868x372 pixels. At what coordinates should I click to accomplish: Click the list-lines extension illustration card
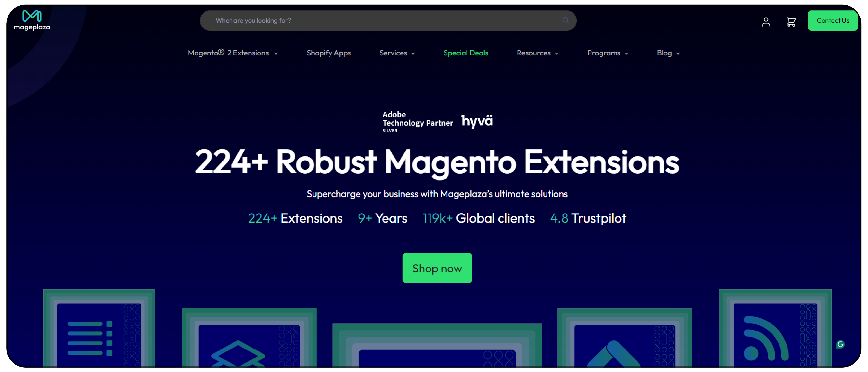(x=99, y=328)
